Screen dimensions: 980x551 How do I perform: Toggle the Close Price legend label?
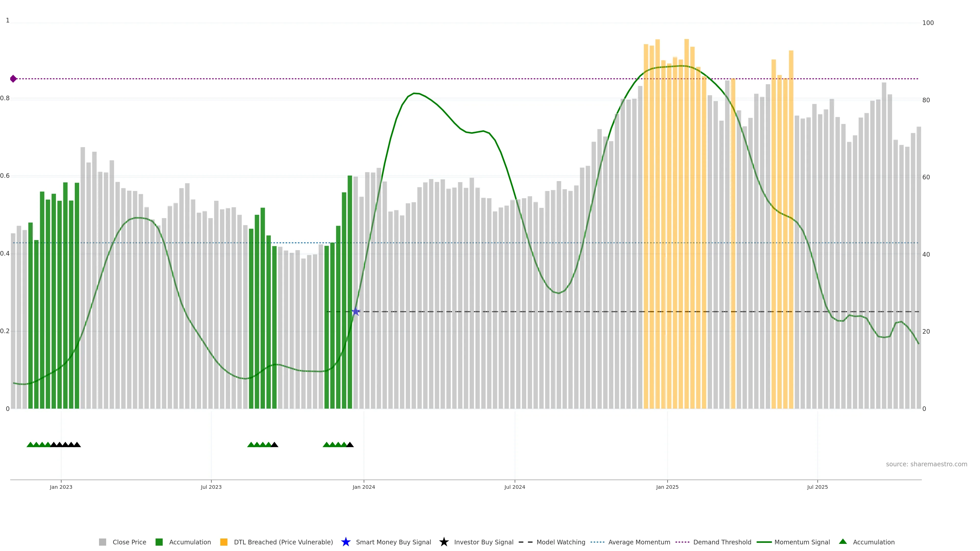129,542
